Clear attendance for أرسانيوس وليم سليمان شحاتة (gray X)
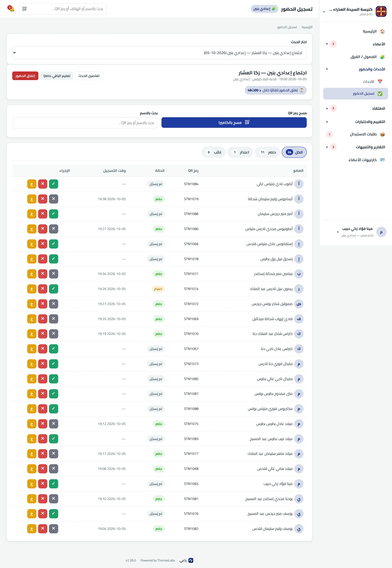Image resolution: width=392 pixels, height=568 pixels. tap(54, 199)
